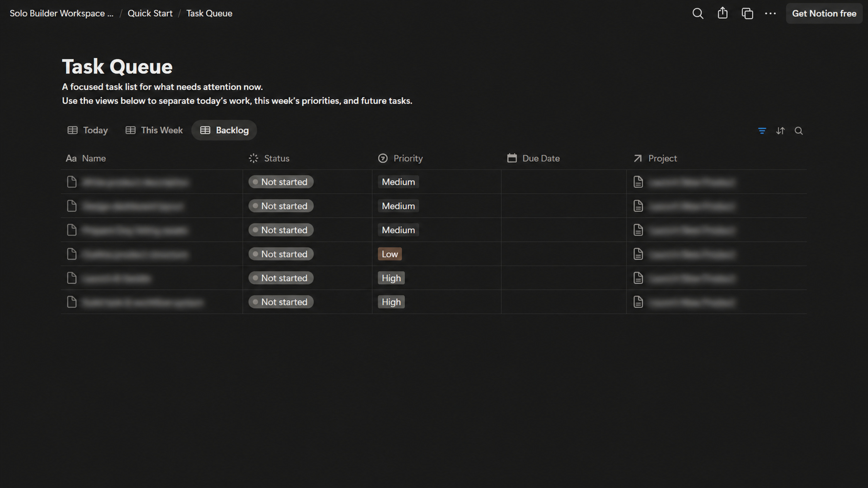868x488 pixels.
Task: Click the table icon on Backlog tab
Action: [x=205, y=130]
